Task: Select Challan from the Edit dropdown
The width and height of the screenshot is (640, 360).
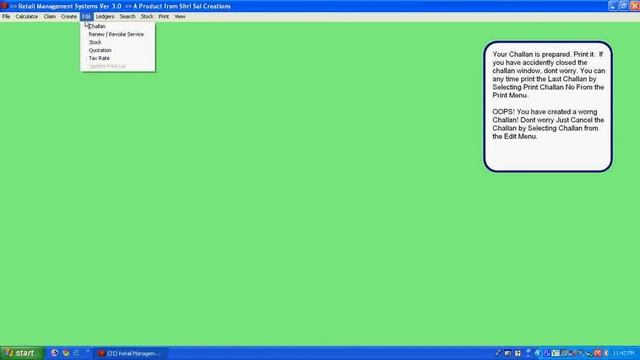Action: coord(118,26)
